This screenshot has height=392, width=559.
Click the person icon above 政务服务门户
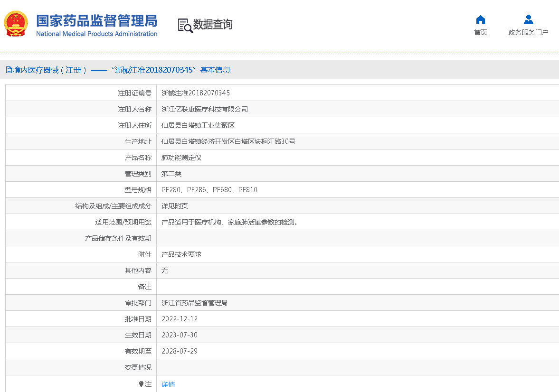[x=528, y=19]
